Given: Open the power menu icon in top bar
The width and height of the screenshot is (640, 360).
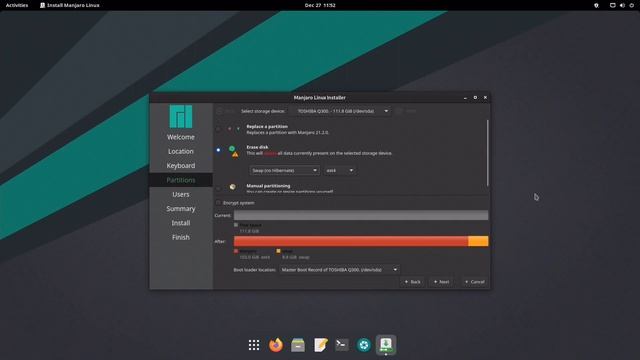Looking at the screenshot, I should coord(631,5).
